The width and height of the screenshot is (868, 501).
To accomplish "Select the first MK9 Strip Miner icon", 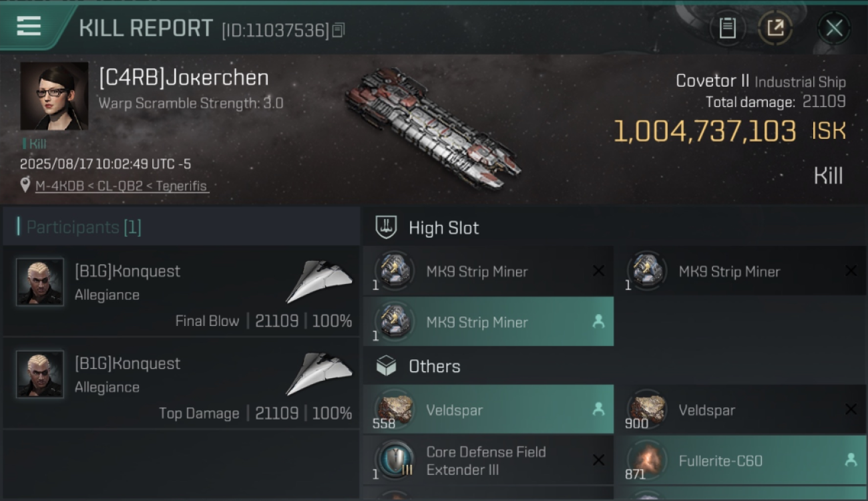I will point(394,271).
